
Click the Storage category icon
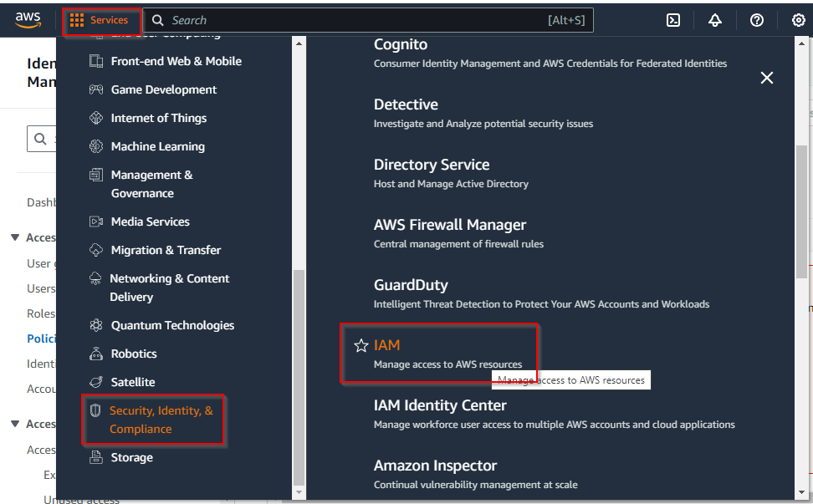pyautogui.click(x=96, y=457)
